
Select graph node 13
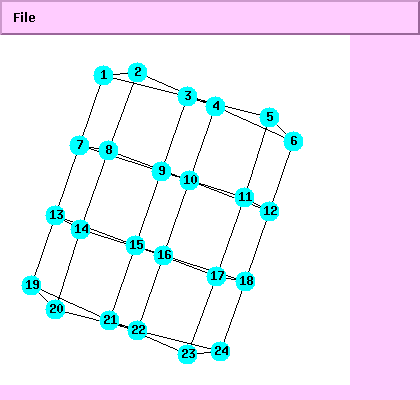pyautogui.click(x=56, y=215)
